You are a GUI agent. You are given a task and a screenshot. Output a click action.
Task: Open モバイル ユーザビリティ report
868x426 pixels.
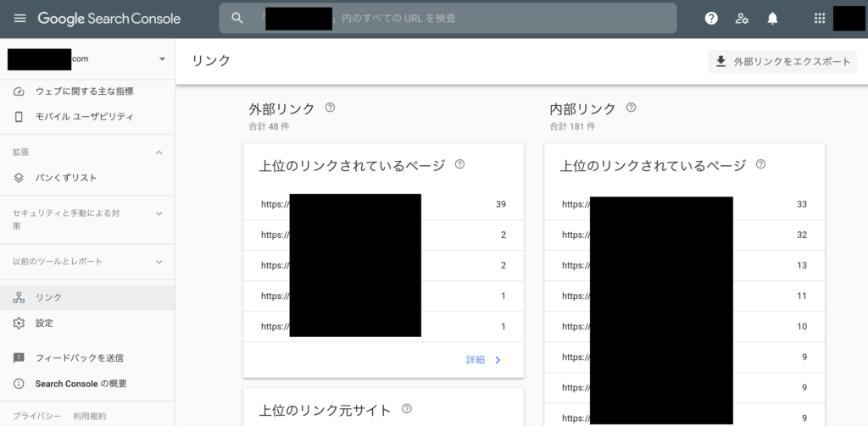[84, 117]
